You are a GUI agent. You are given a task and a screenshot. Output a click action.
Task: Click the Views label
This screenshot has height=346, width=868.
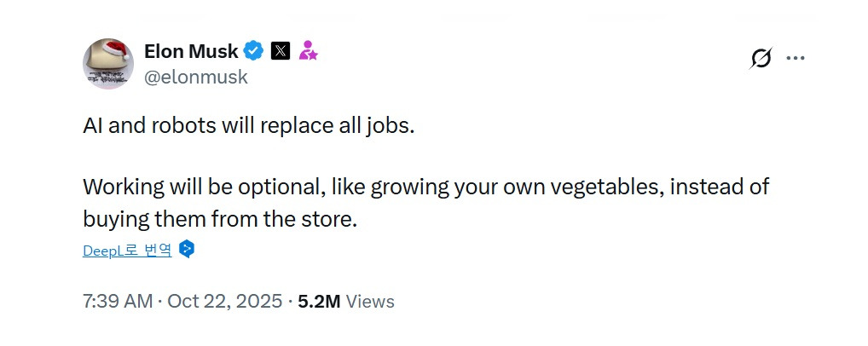tap(371, 301)
